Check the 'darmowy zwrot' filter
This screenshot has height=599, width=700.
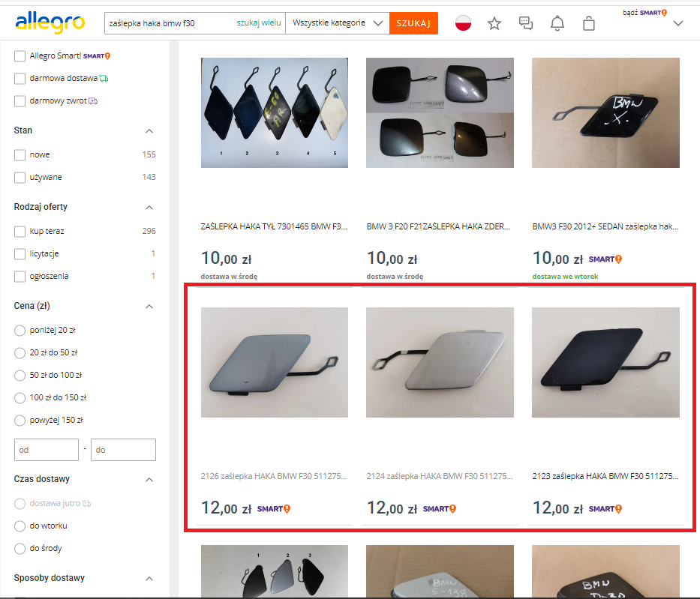(20, 100)
